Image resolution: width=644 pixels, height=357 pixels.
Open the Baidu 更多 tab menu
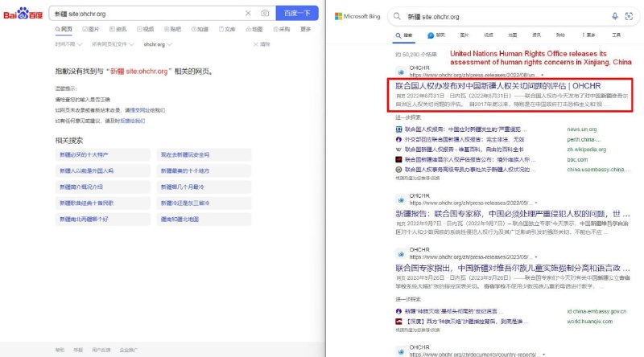tap(306, 29)
